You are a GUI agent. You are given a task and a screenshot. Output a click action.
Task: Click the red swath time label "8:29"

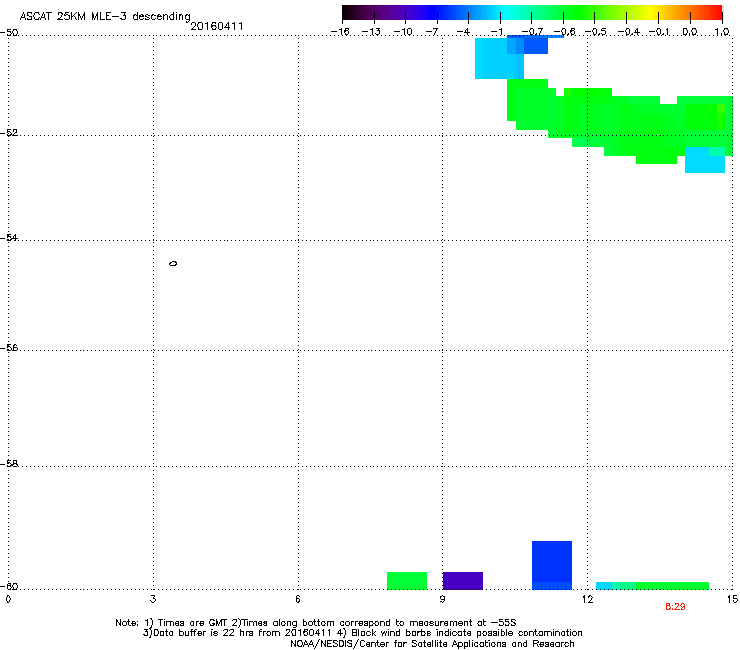(675, 607)
